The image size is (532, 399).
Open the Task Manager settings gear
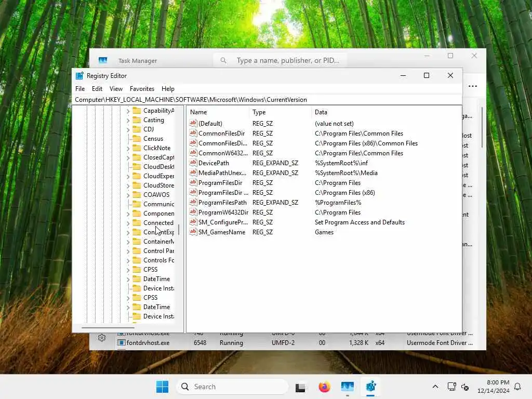pyautogui.click(x=101, y=338)
